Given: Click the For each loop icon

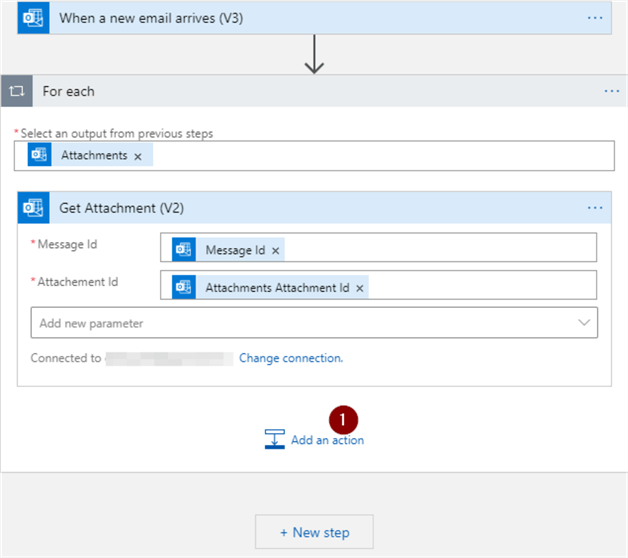Looking at the screenshot, I should (x=17, y=91).
